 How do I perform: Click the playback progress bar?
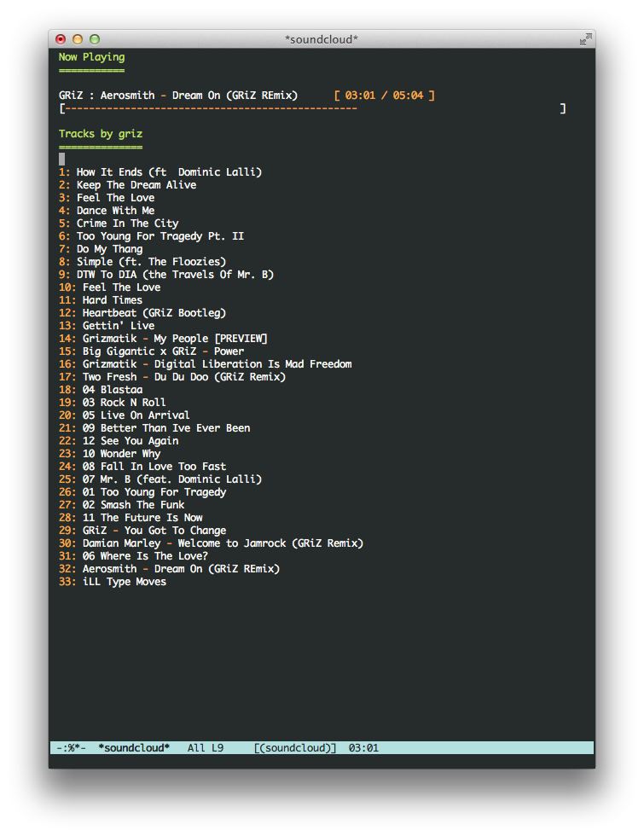(312, 109)
